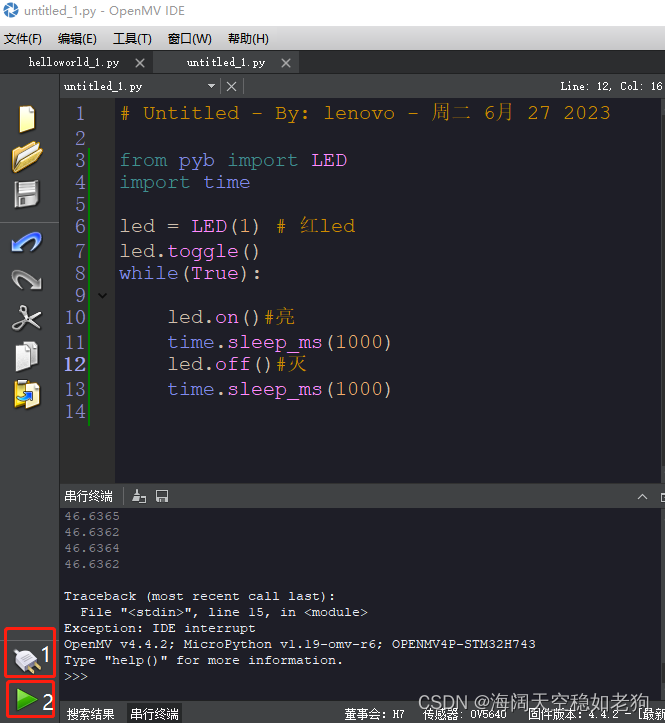
Task: Click the 'while(True):' code line
Action: click(190, 273)
